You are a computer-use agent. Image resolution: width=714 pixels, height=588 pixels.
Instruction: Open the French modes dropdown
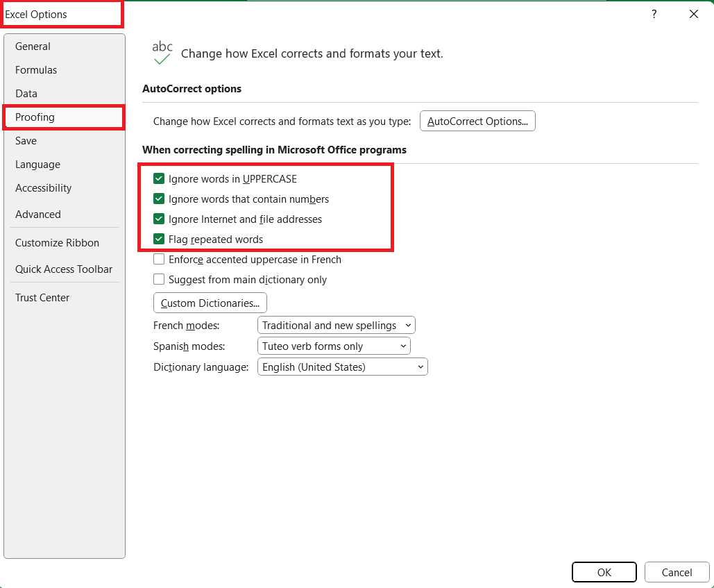click(336, 325)
